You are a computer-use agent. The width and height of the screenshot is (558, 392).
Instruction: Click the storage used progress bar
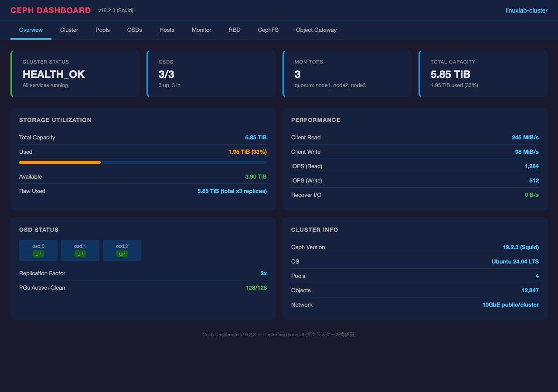coord(143,162)
